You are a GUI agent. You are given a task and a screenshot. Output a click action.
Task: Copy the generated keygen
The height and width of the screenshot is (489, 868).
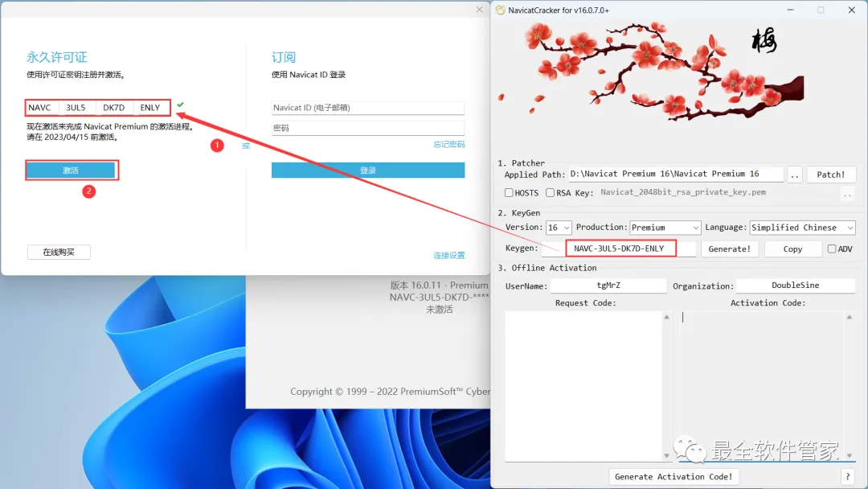pyautogui.click(x=792, y=249)
